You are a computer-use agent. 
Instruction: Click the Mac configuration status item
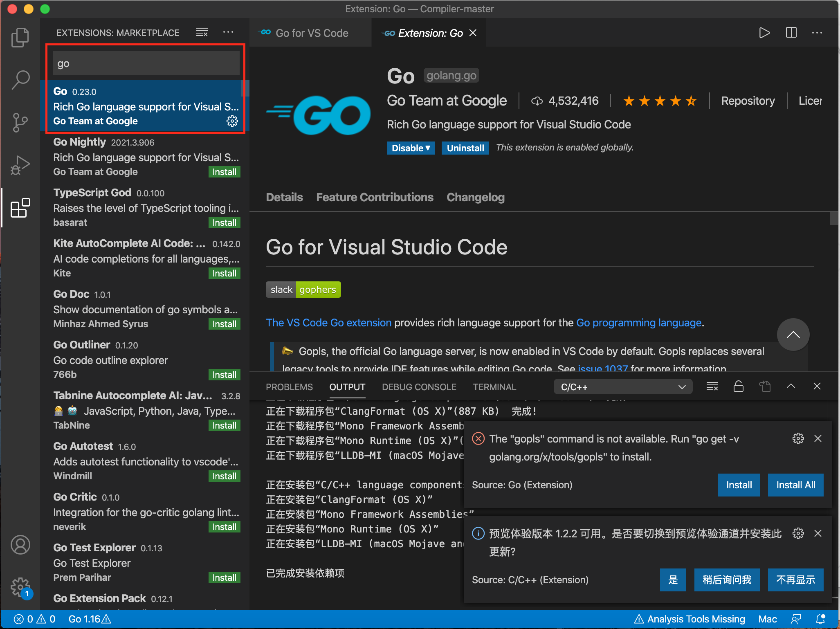(768, 619)
